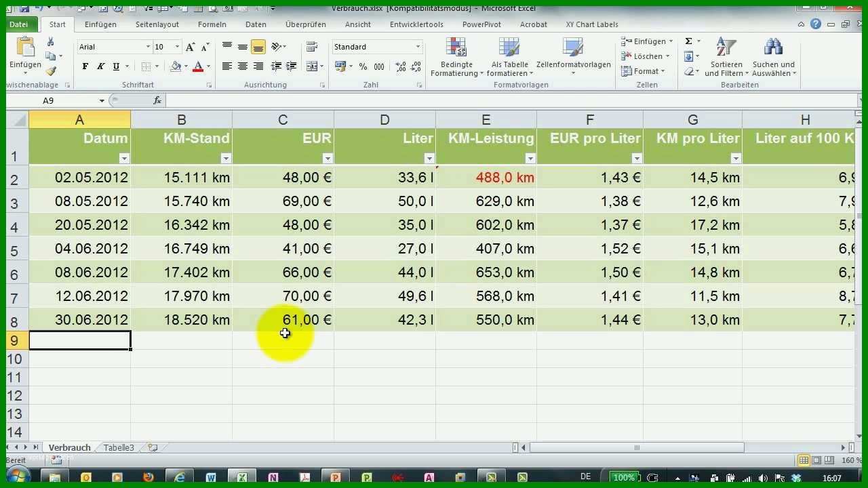Click the Fill down arrow icon
868x488 pixels.
(689, 56)
